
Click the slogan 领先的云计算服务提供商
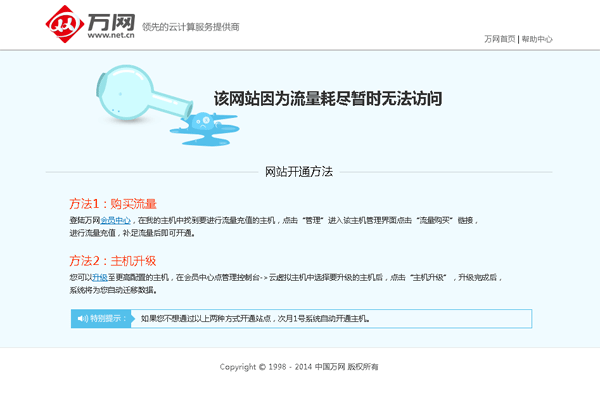coord(191,27)
